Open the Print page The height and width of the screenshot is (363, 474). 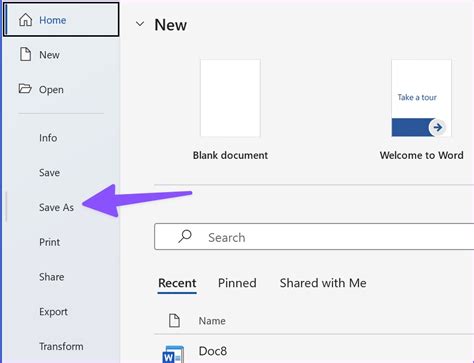tap(49, 242)
